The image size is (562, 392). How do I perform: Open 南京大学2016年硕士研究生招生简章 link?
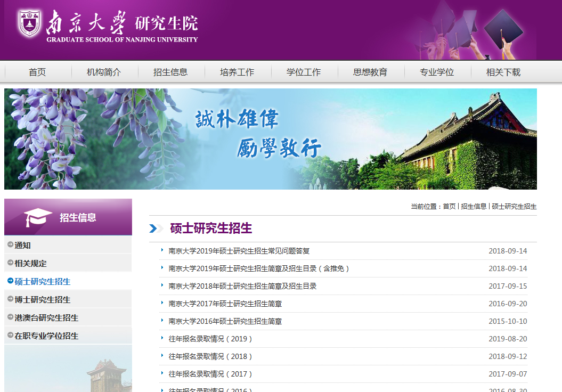(x=225, y=321)
